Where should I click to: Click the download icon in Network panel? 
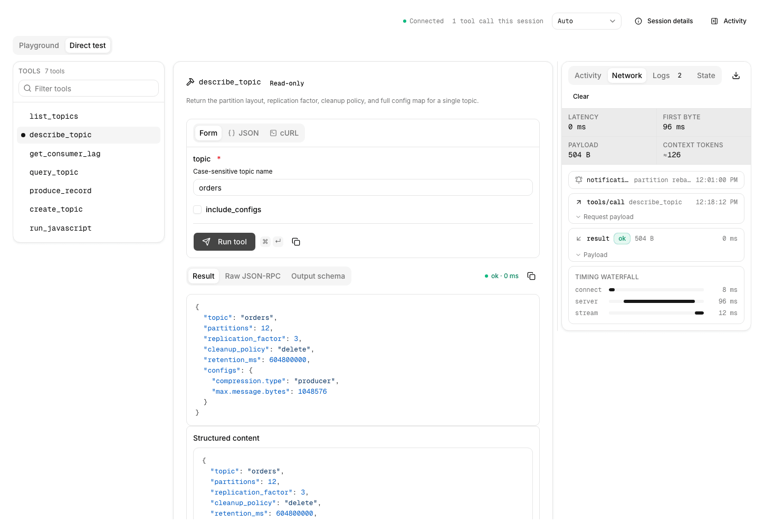736,75
